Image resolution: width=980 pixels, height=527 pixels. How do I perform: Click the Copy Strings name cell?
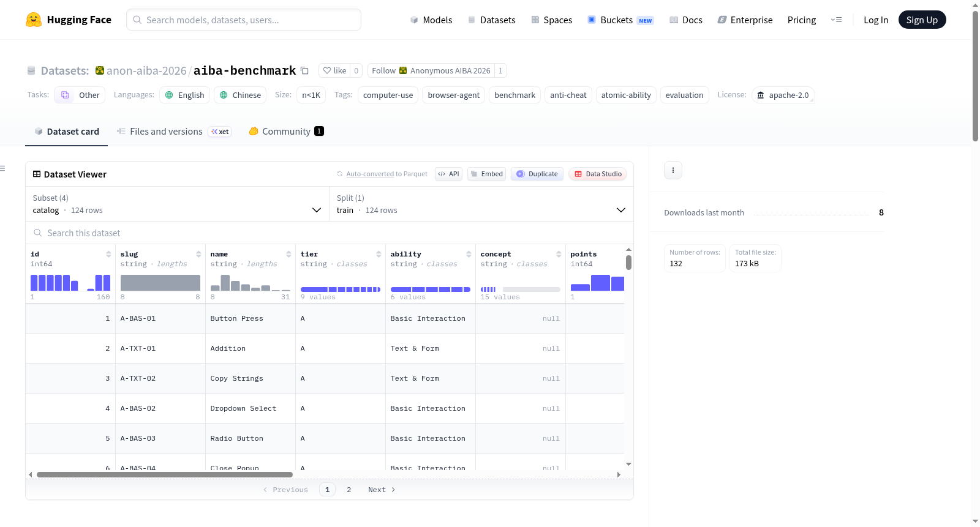pyautogui.click(x=251, y=378)
